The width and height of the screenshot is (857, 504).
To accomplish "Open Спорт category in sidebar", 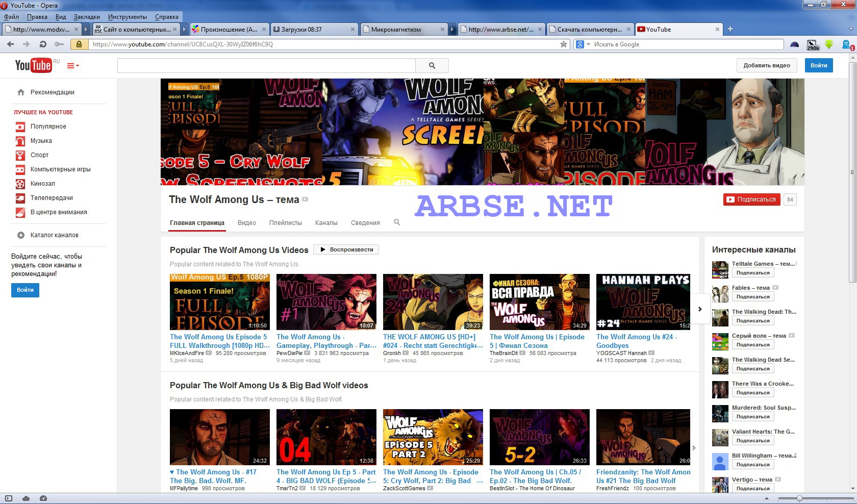I will [39, 155].
